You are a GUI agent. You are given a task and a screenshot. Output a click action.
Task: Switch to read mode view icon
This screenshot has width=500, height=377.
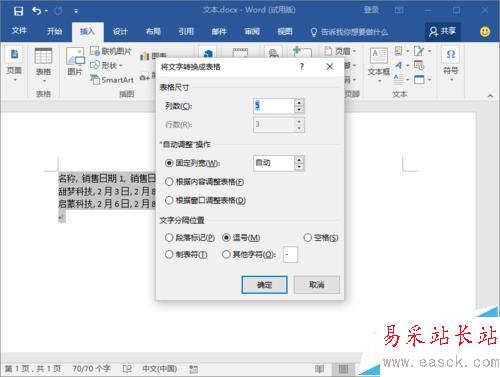pos(319,369)
